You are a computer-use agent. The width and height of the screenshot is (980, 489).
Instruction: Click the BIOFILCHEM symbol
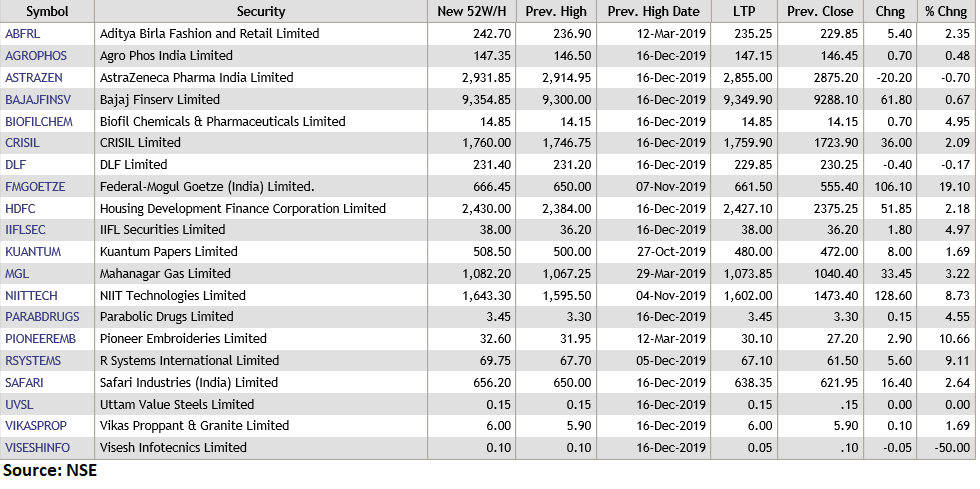39,122
